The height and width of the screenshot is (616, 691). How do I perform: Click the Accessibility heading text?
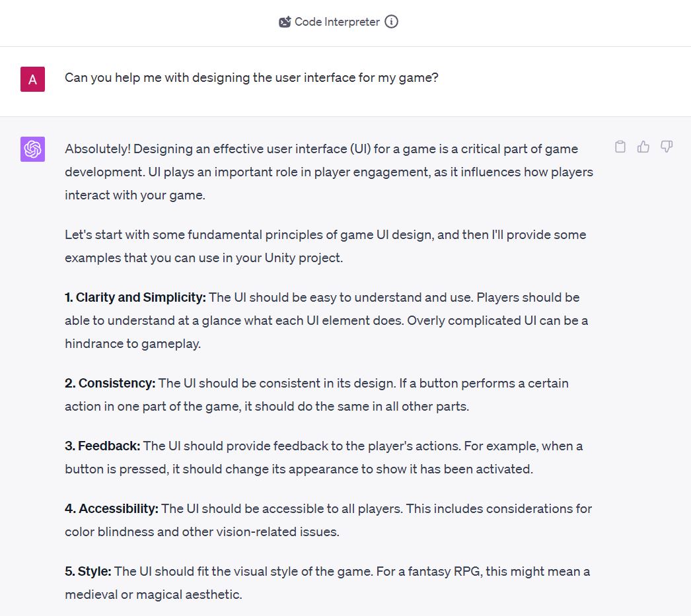[x=112, y=508]
